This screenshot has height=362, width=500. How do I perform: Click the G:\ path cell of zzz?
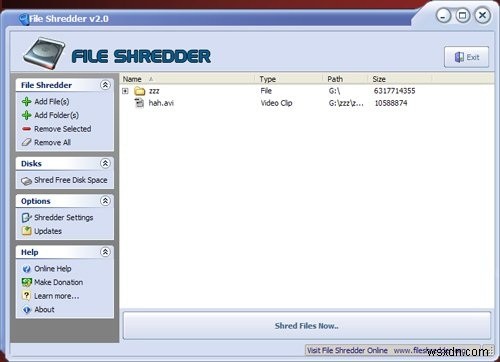[x=334, y=91]
